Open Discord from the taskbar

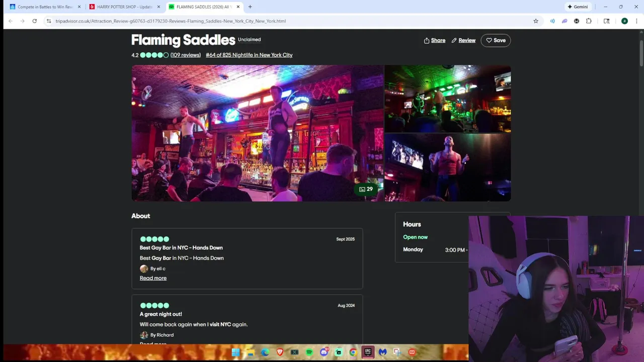[324, 352]
